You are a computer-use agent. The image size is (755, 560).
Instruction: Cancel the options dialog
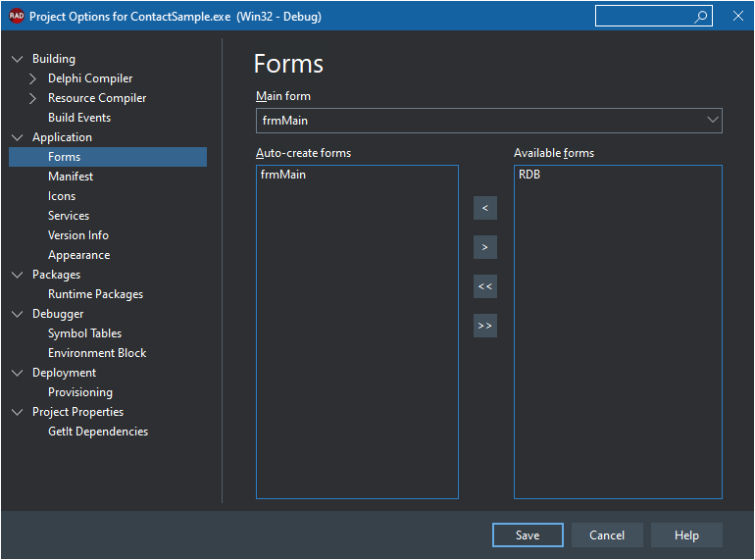[x=607, y=535]
